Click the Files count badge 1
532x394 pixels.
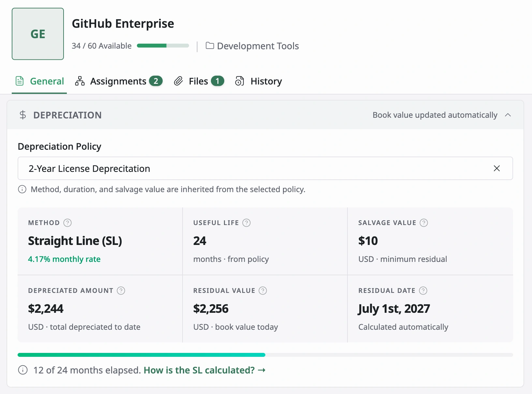[x=218, y=81]
